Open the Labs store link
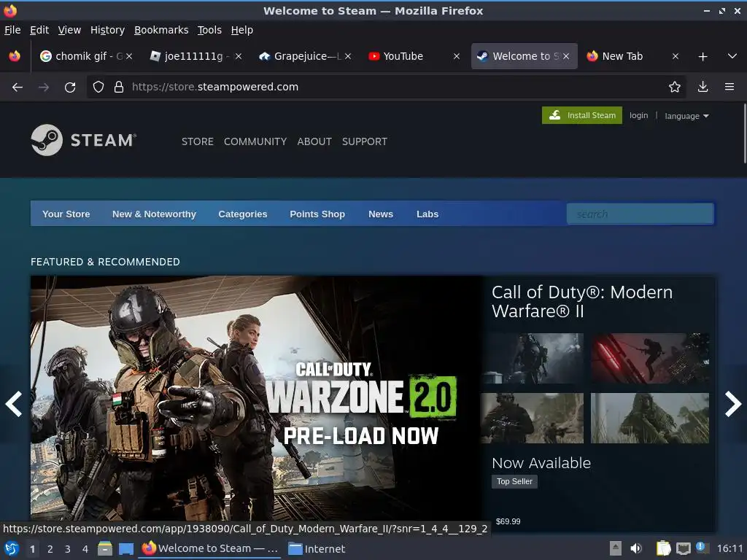747x560 pixels. coord(427,214)
